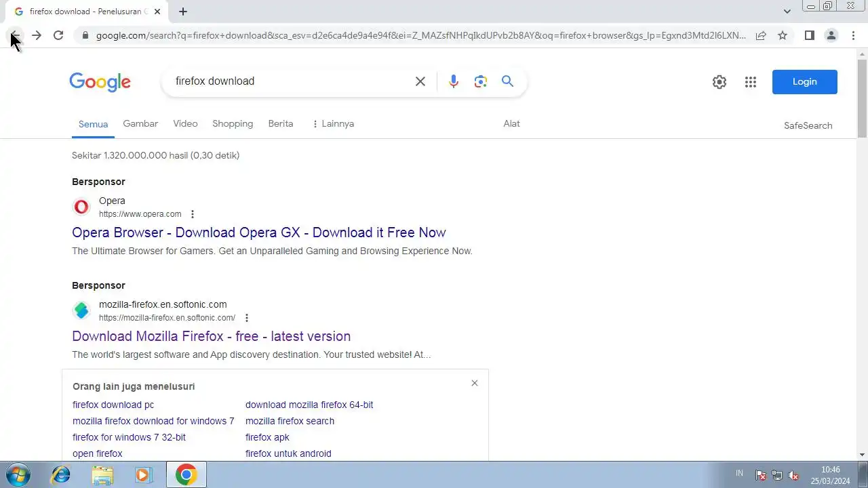Search mozilla firefox search suggestion
The image size is (868, 488).
coord(290,421)
